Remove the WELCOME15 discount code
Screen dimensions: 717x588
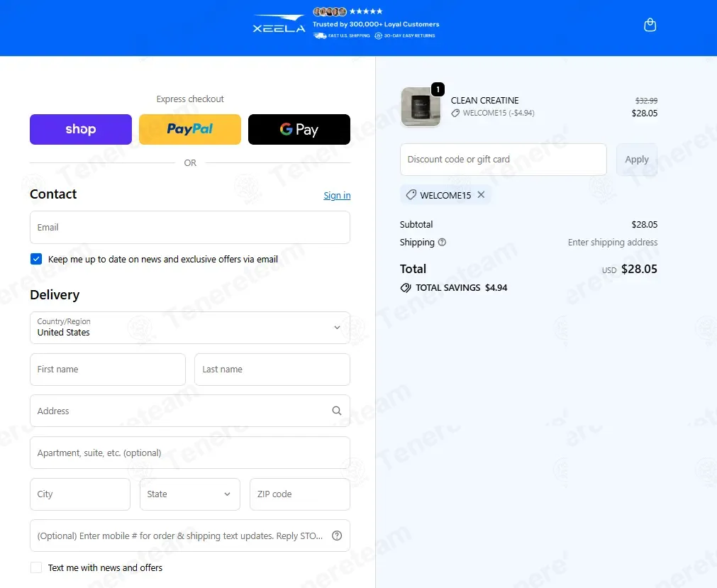tap(481, 195)
